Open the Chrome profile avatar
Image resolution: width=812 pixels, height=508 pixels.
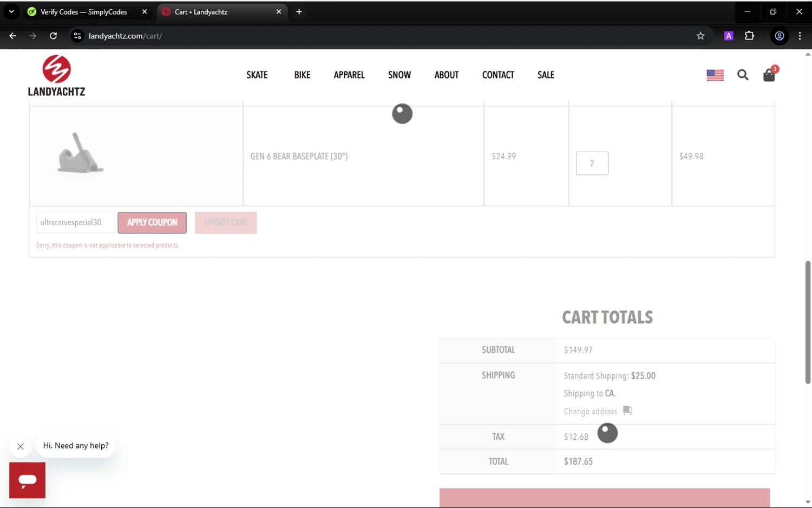[x=780, y=36]
